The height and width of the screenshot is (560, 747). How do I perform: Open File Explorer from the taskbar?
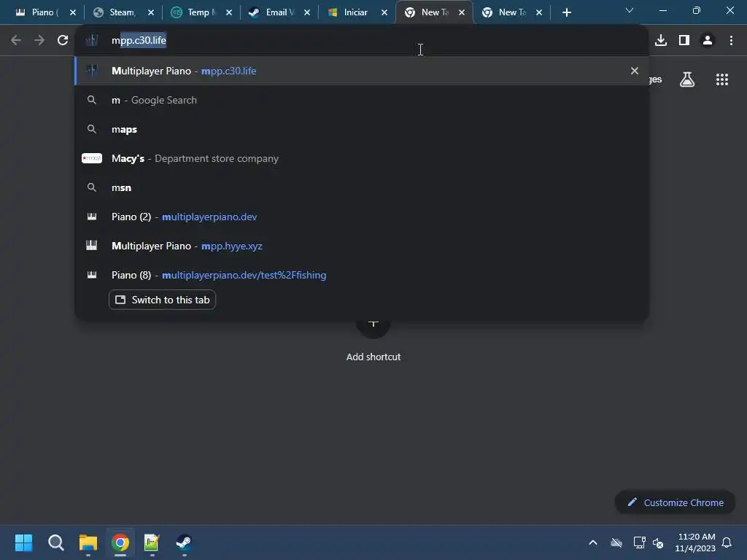click(88, 542)
